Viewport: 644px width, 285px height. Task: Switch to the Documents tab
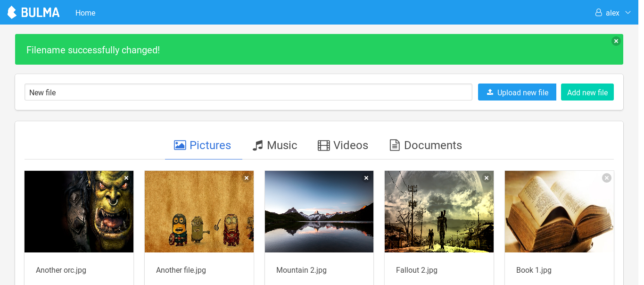click(426, 145)
